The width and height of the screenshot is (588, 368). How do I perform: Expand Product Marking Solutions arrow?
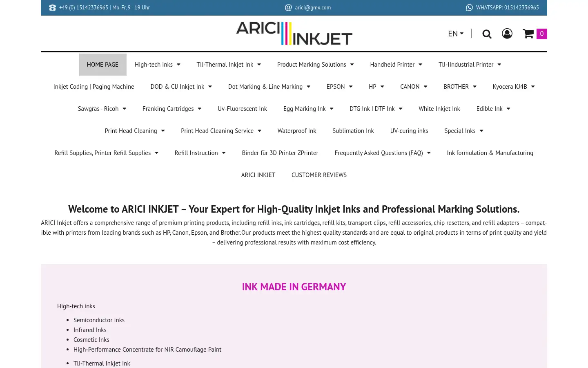(352, 65)
